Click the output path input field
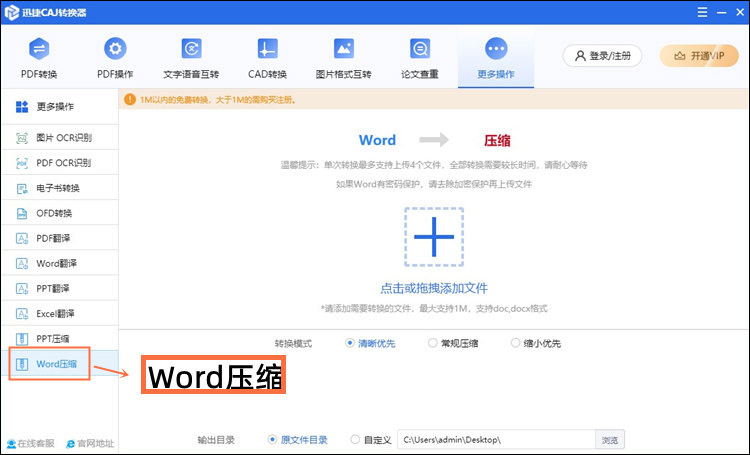 [495, 439]
